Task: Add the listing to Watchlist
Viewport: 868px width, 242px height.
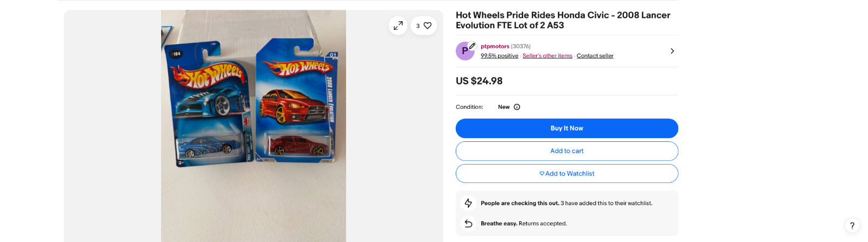Action: 566,174
